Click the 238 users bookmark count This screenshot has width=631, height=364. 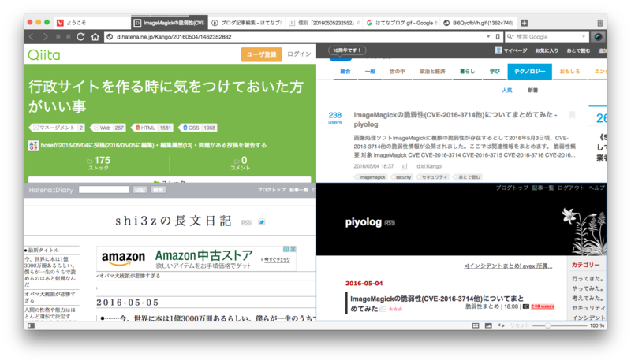[x=334, y=117]
